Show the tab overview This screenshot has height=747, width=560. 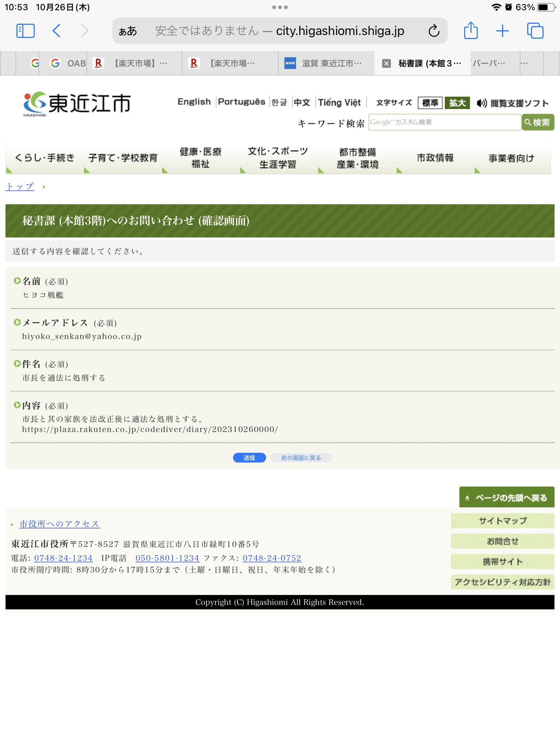tap(535, 31)
